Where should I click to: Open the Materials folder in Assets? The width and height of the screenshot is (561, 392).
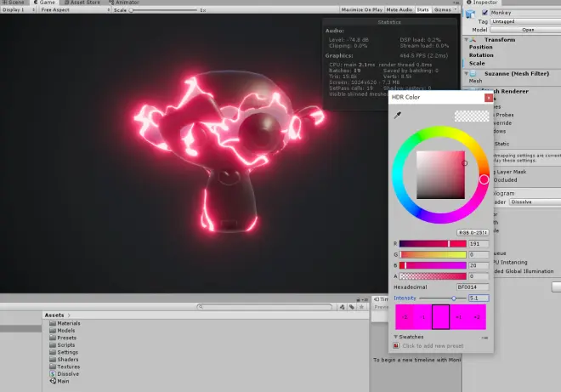click(x=65, y=323)
